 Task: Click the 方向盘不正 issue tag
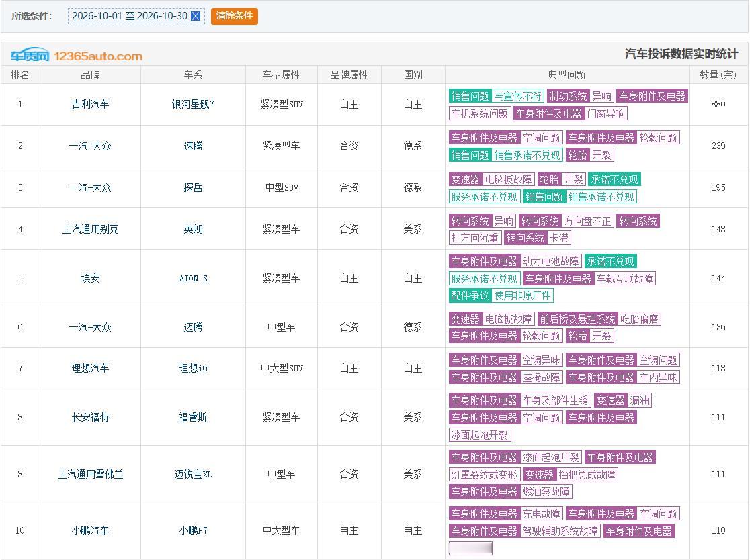(x=587, y=221)
